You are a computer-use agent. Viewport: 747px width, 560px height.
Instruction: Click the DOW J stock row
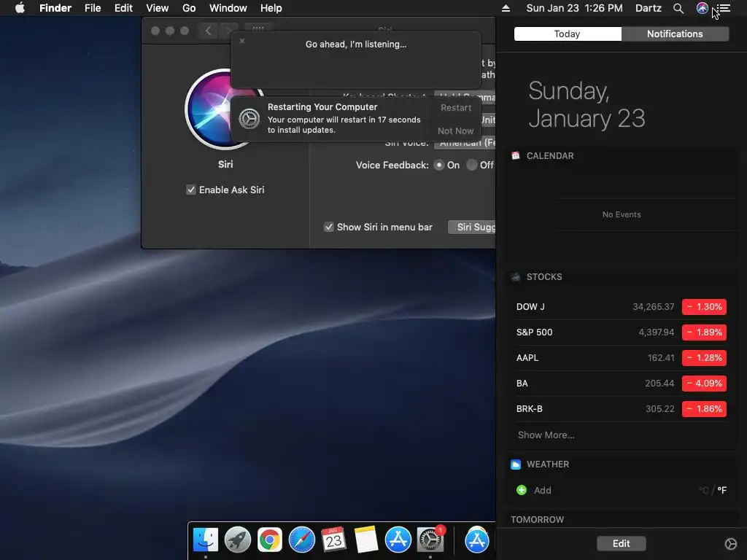click(622, 307)
